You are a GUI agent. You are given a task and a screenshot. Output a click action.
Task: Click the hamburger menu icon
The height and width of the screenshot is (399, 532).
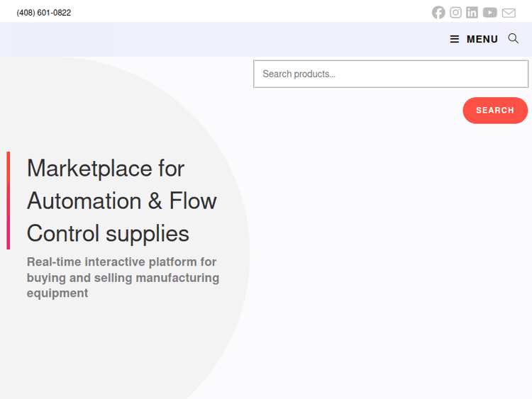(x=455, y=40)
